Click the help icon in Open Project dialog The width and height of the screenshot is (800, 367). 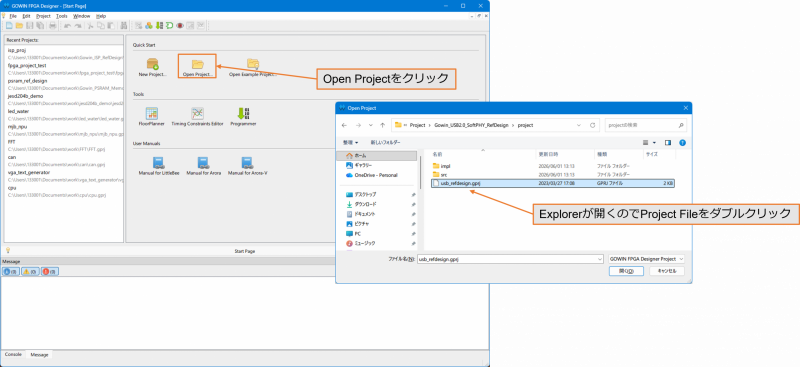(x=682, y=143)
